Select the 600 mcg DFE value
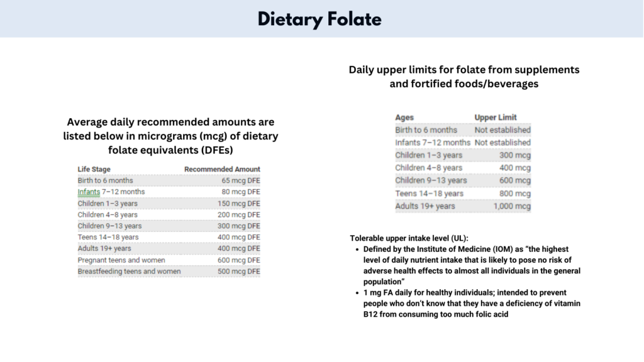The image size is (644, 362). (x=238, y=260)
